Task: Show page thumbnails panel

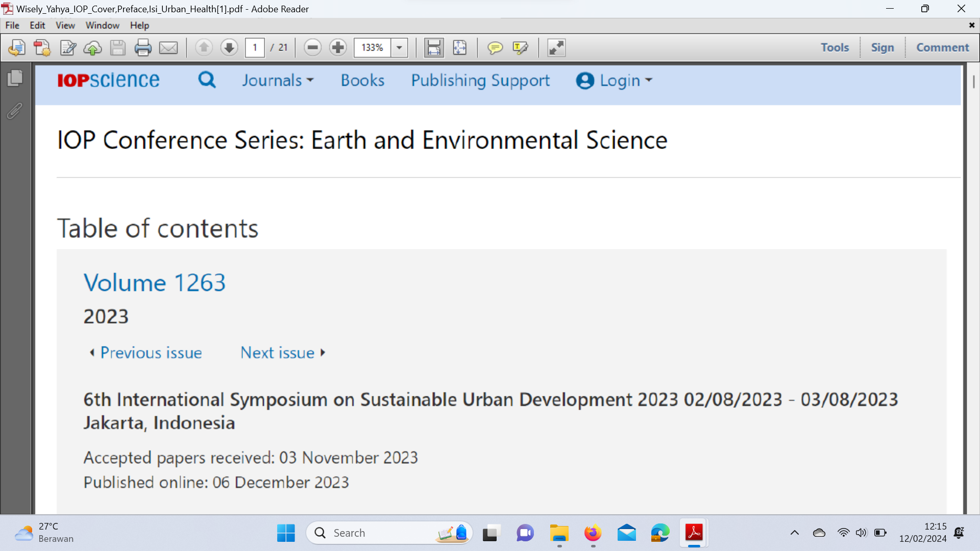Action: (x=15, y=78)
